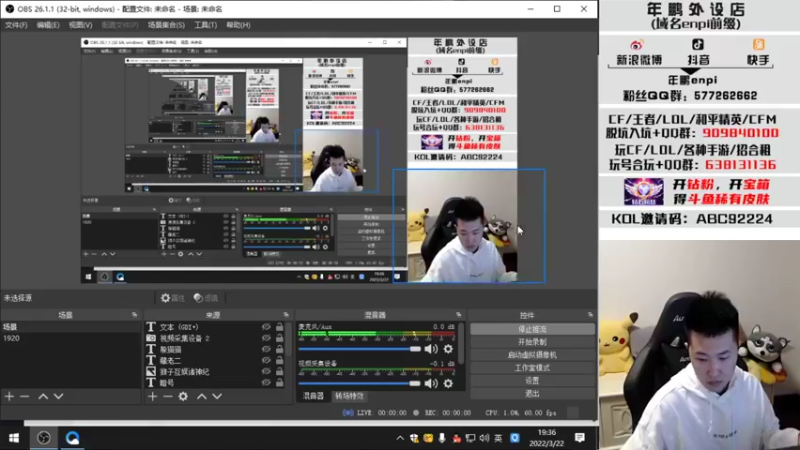Mute the 视频采集设备 speaker icon

(431, 383)
